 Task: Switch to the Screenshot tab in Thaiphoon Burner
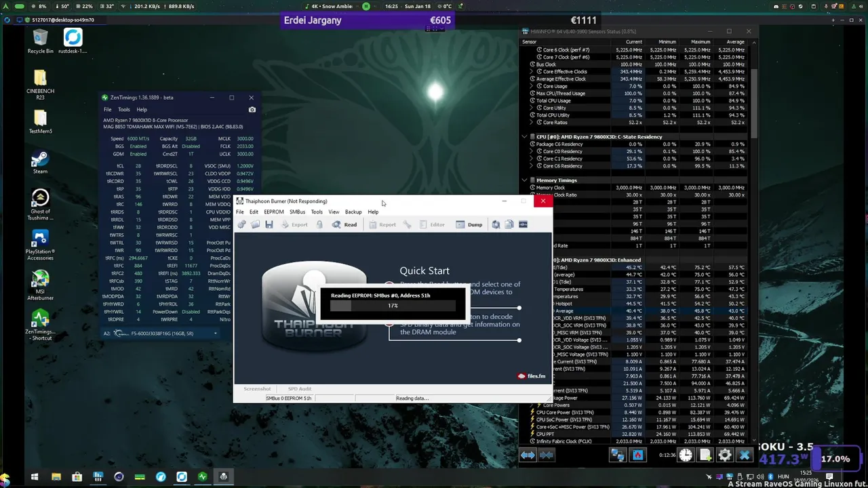[x=257, y=389]
